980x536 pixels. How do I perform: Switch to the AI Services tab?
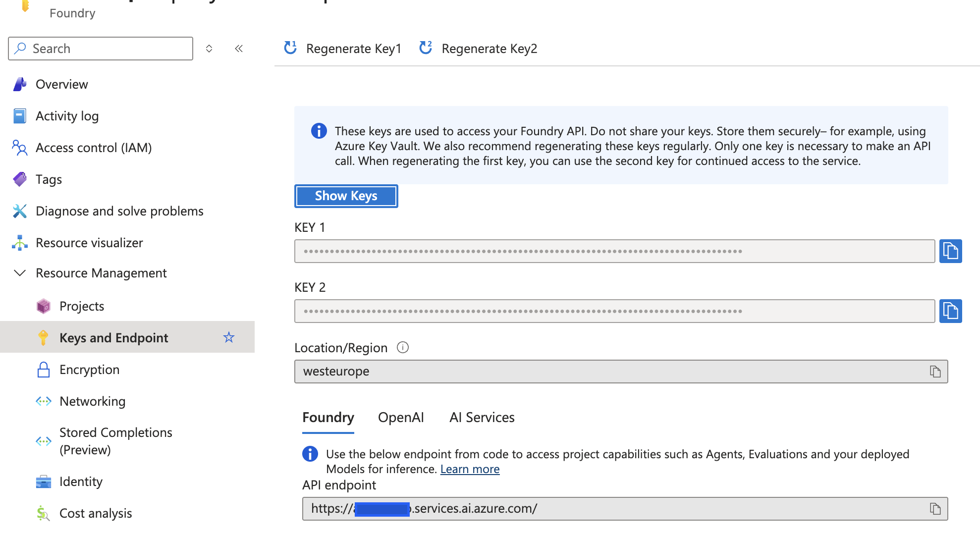tap(481, 417)
